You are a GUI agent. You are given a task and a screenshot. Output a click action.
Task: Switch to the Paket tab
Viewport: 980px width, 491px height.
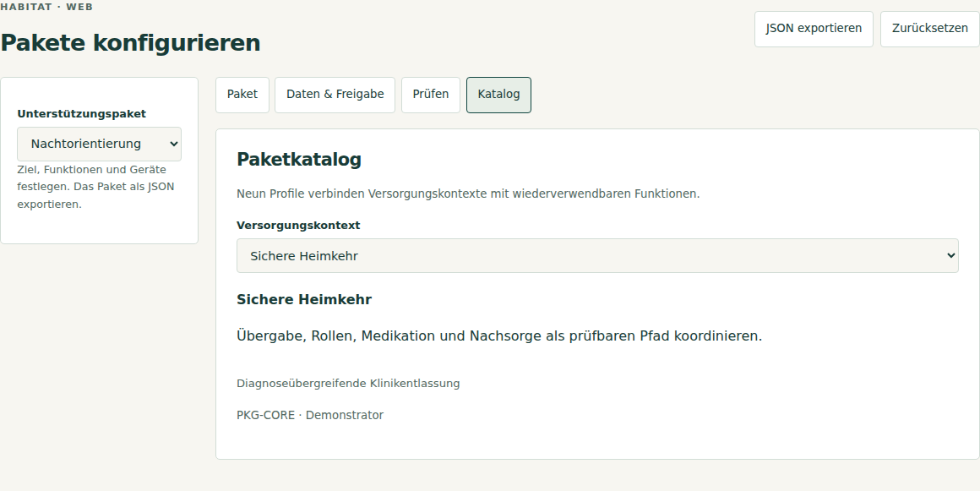242,95
